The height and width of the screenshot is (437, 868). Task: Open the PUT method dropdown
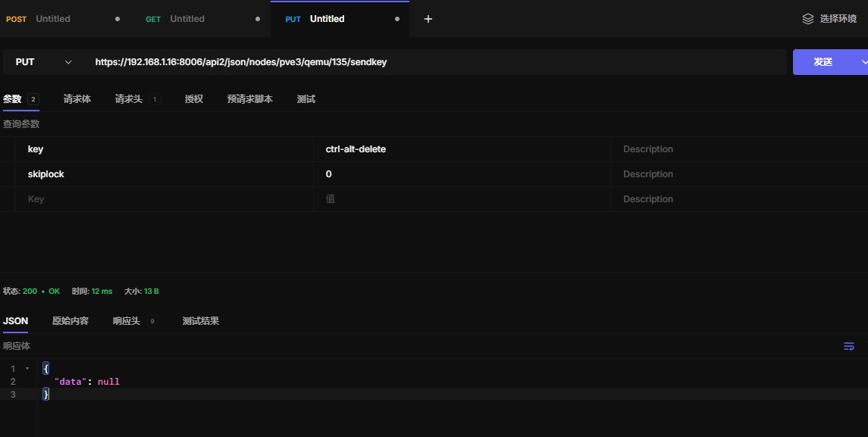click(x=44, y=62)
